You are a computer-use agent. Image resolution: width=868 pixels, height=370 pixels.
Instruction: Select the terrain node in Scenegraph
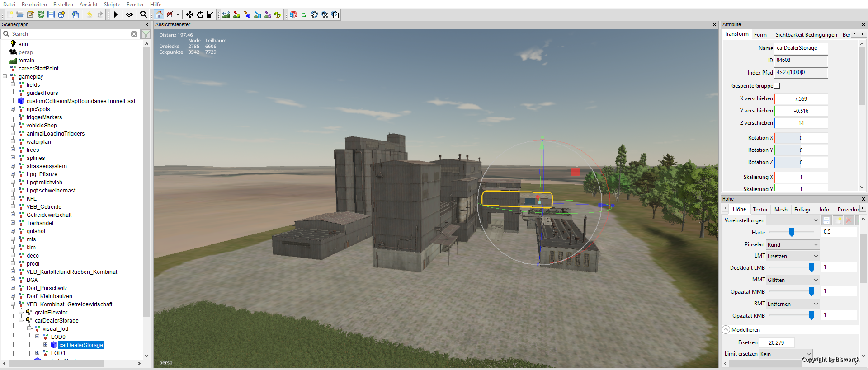pyautogui.click(x=26, y=61)
